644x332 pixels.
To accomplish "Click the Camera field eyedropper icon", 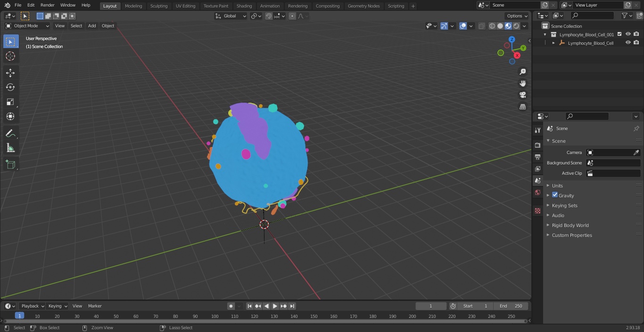I will click(x=636, y=153).
